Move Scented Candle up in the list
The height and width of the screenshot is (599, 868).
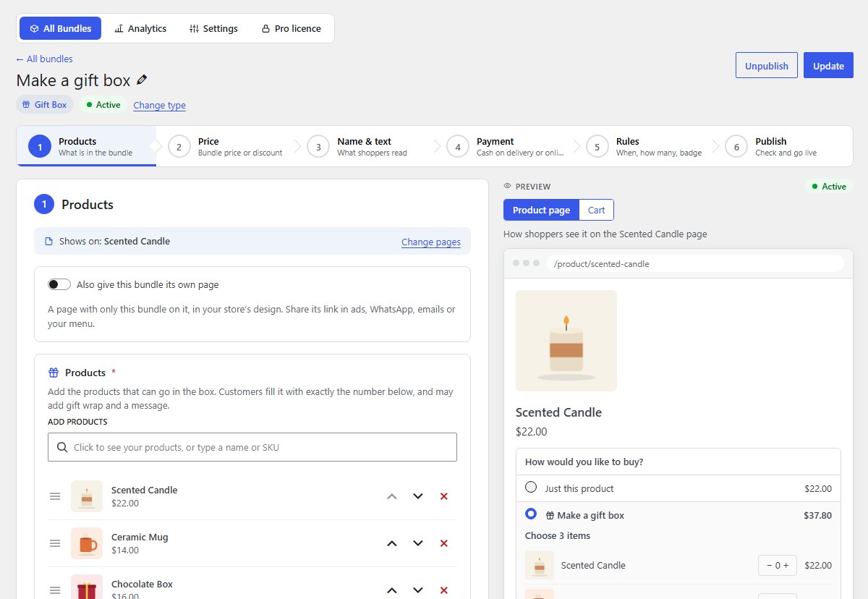[x=392, y=496]
